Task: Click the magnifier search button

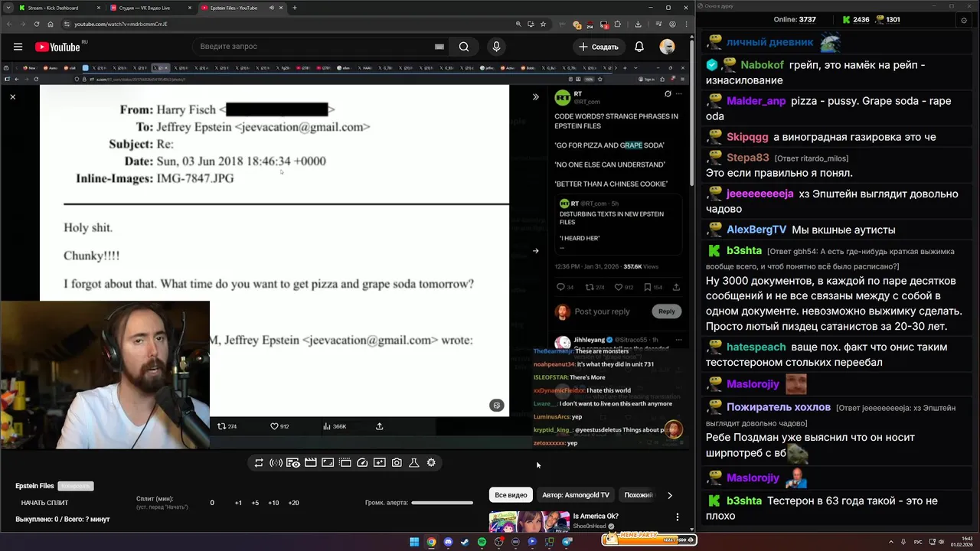Action: [464, 47]
